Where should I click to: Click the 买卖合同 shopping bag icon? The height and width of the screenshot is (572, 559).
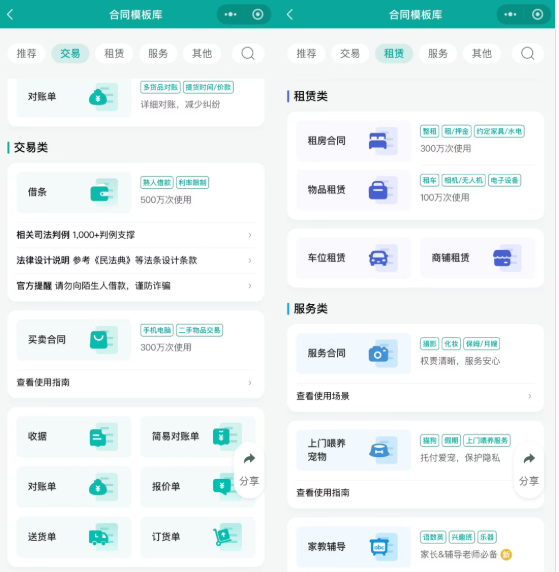104,340
